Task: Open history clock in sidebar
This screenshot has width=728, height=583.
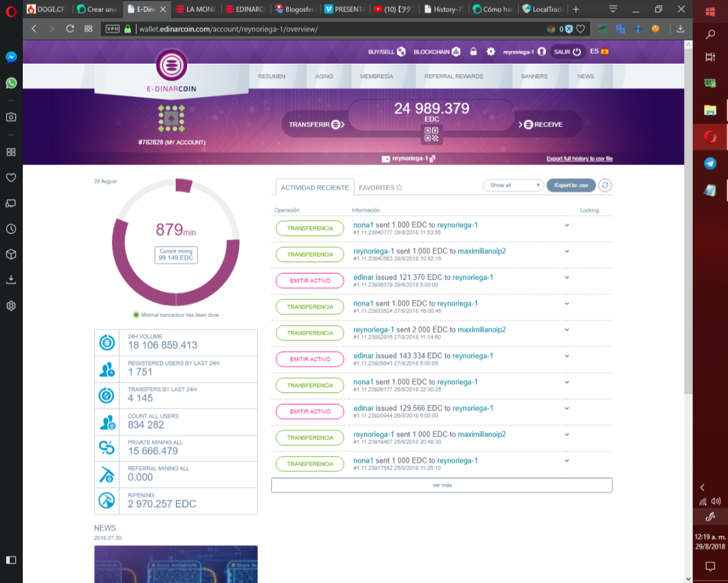Action: tap(11, 229)
